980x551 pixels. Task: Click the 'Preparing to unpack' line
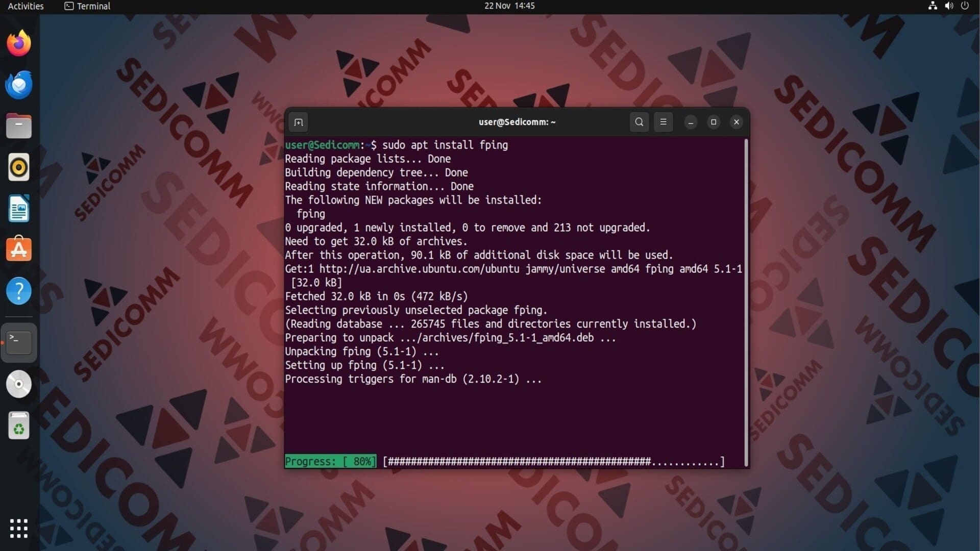click(450, 338)
